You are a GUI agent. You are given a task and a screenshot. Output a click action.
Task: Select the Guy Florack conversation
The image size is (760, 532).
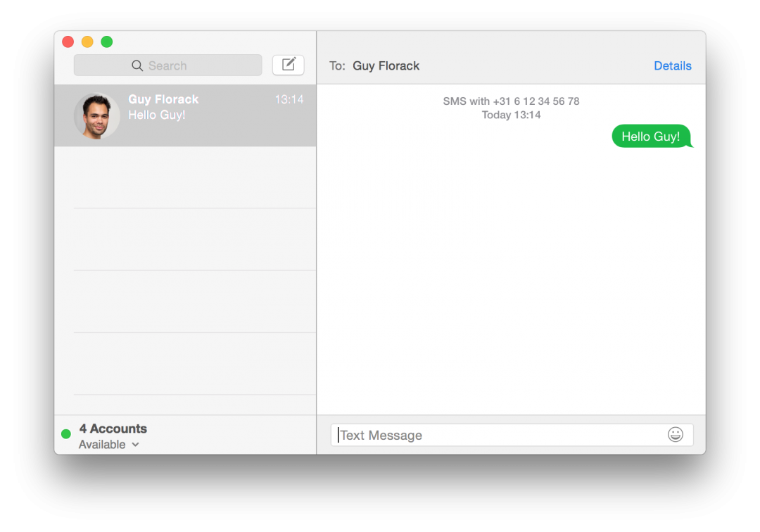185,115
